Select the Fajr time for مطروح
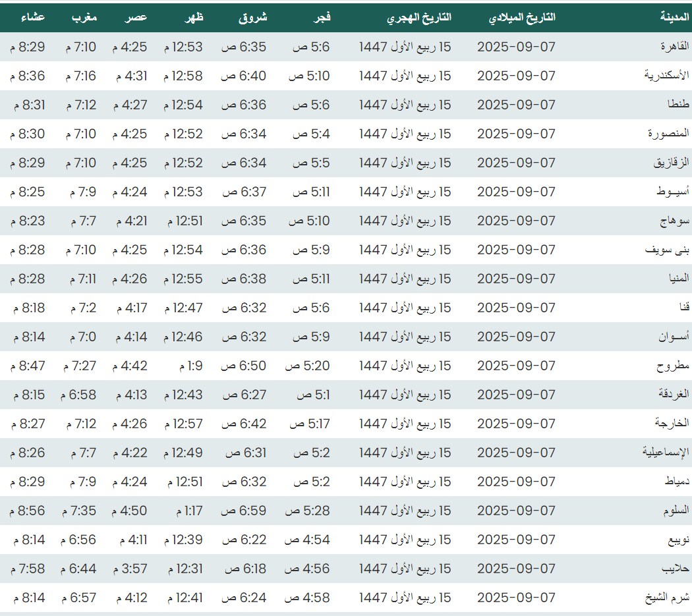692x616 pixels. click(x=307, y=366)
